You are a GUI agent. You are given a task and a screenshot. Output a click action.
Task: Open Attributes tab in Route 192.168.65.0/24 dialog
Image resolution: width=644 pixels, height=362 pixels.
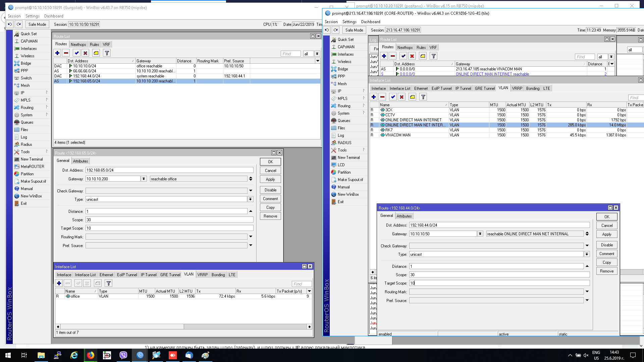pyautogui.click(x=80, y=161)
